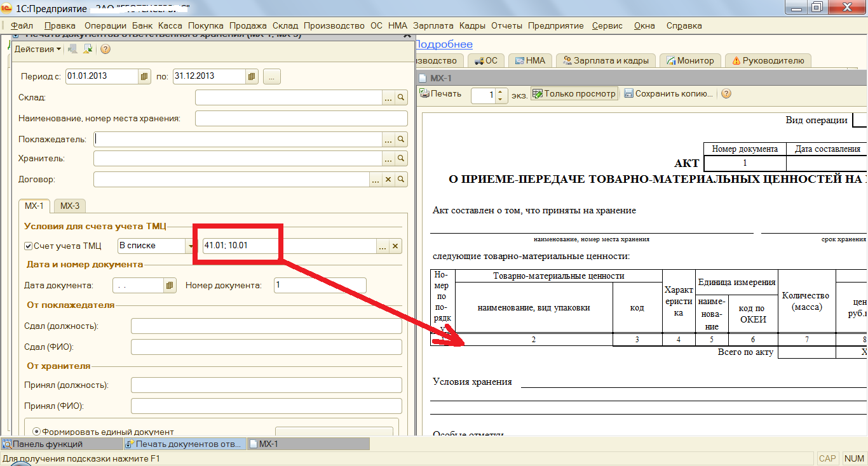Open the Руководителю tab
This screenshot has height=466, width=868.
click(769, 61)
